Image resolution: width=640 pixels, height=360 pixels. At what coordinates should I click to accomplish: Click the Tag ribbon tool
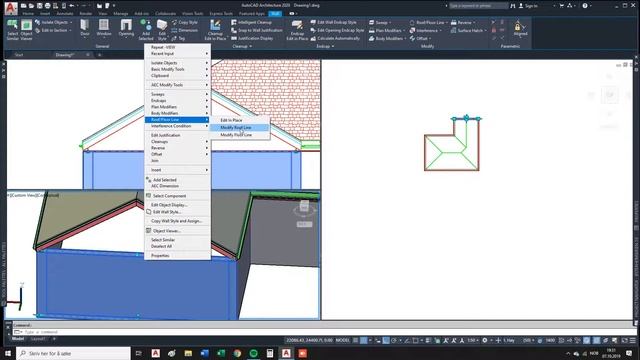178,38
